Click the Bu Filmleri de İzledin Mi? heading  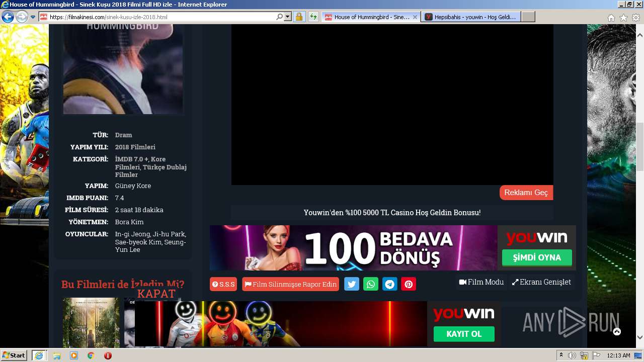pyautogui.click(x=123, y=284)
